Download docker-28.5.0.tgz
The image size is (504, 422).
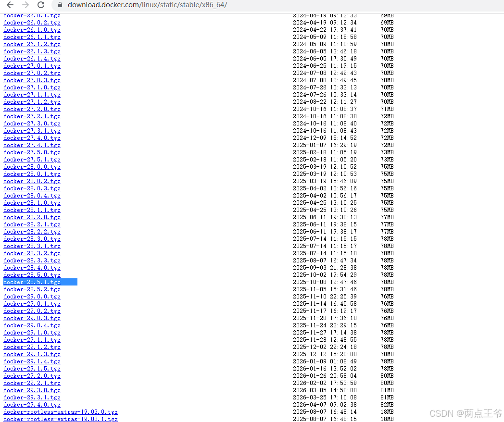point(32,275)
